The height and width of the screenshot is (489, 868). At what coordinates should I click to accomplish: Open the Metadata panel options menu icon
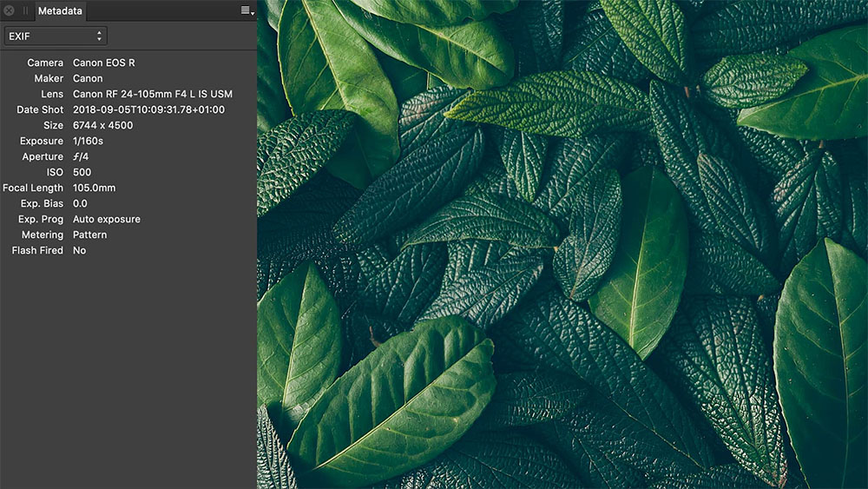pos(247,10)
